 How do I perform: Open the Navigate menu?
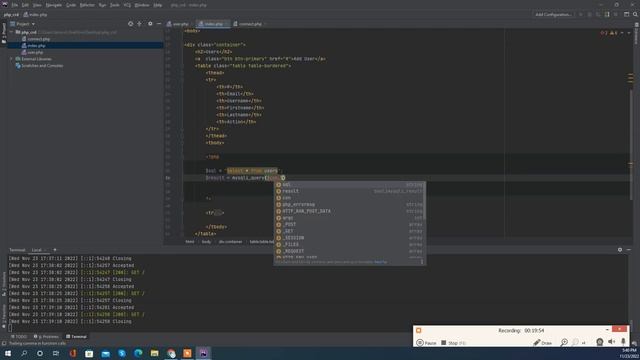(53, 5)
